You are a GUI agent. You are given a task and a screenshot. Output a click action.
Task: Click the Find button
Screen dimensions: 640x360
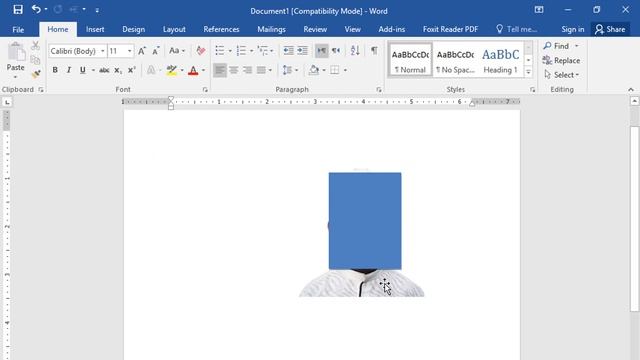[556, 46]
